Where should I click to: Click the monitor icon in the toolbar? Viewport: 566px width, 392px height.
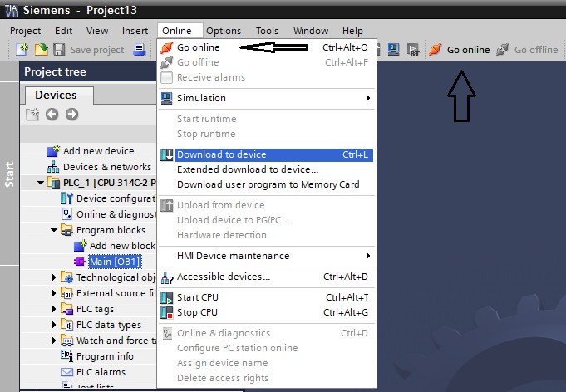393,49
